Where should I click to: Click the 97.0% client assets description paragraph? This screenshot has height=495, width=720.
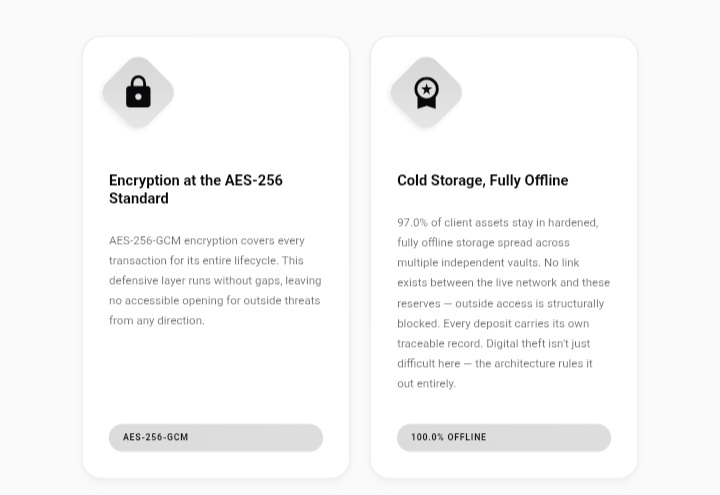(504, 303)
